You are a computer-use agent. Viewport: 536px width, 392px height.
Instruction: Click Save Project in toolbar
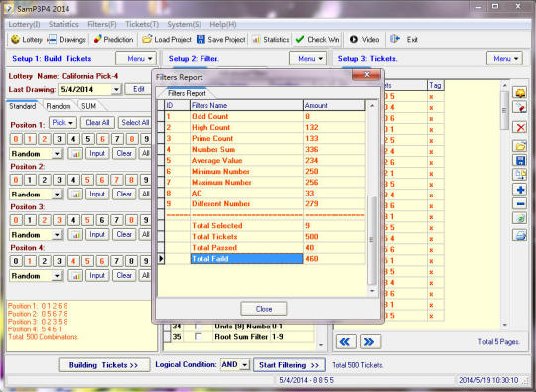click(220, 40)
